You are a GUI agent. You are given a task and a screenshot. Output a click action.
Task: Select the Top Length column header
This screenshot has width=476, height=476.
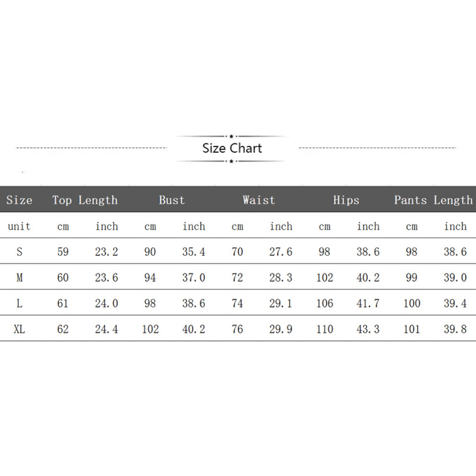click(85, 200)
